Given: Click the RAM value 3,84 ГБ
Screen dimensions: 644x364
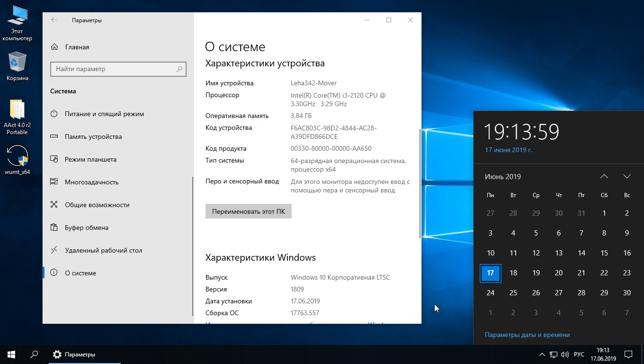Looking at the screenshot, I should click(x=301, y=116).
